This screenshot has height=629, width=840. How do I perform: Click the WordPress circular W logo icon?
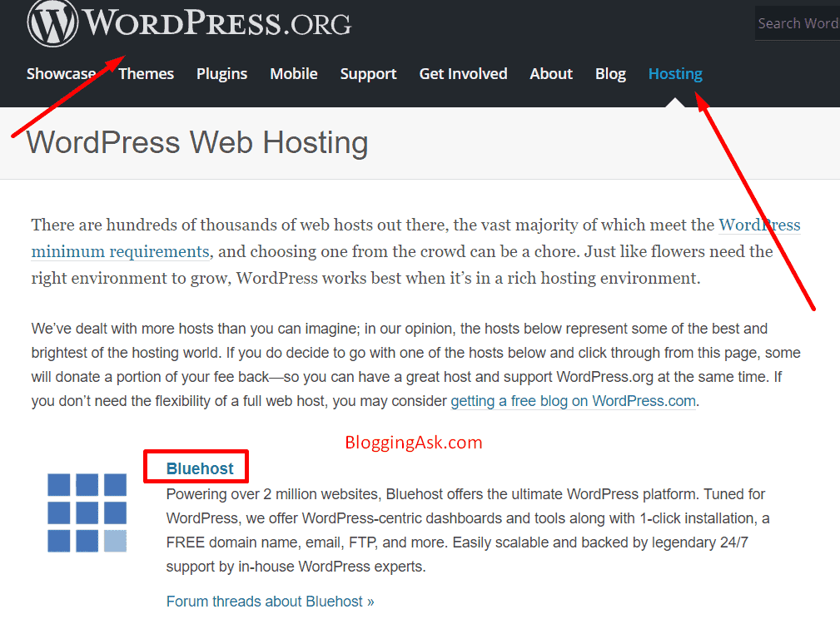click(x=52, y=23)
